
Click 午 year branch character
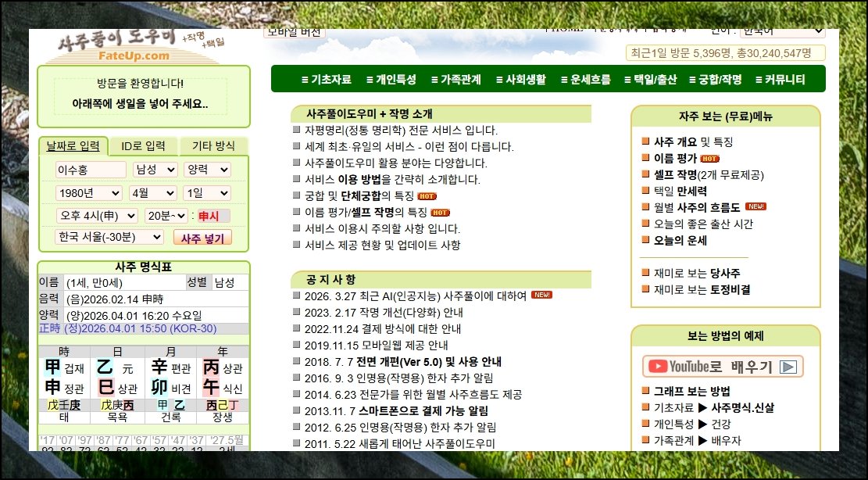(211, 388)
